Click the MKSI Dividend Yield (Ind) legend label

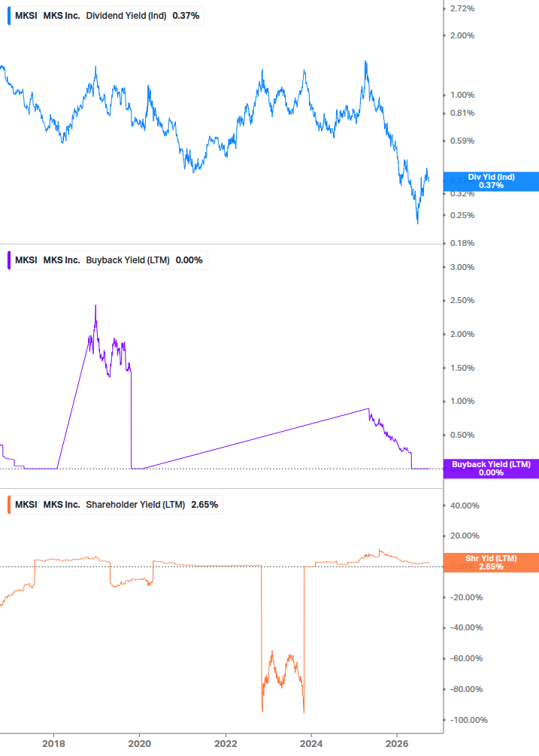pyautogui.click(x=107, y=16)
